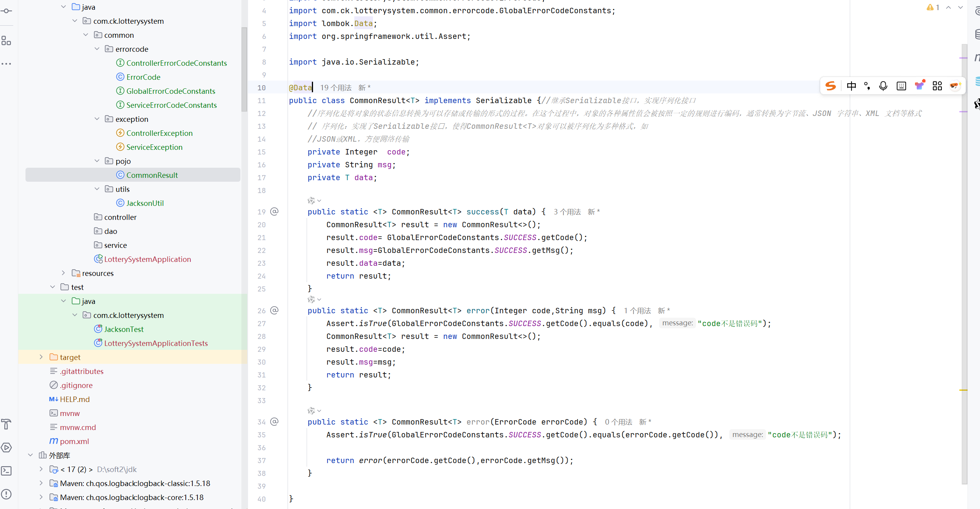980x509 pixels.
Task: Open the Services tool window icon
Action: click(x=6, y=448)
